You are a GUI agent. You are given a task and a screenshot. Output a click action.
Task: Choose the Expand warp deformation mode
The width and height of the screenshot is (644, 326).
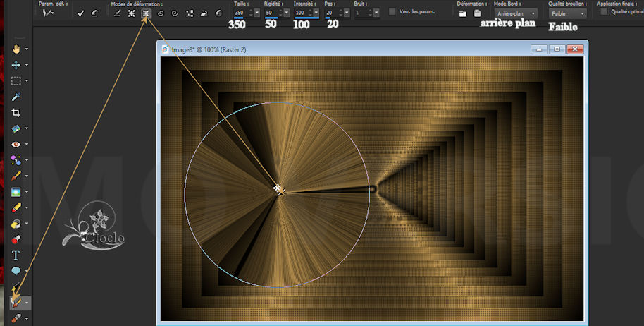click(x=131, y=13)
